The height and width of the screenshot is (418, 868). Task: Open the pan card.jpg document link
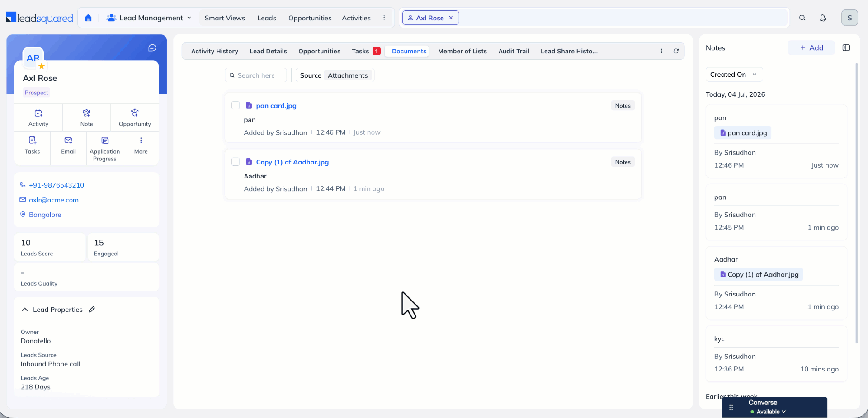click(x=276, y=106)
